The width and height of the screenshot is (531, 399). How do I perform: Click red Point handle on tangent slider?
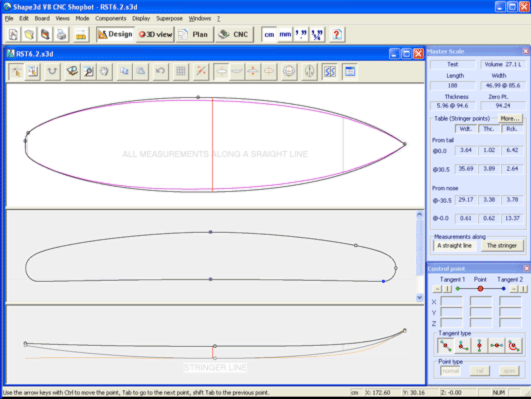coord(480,289)
